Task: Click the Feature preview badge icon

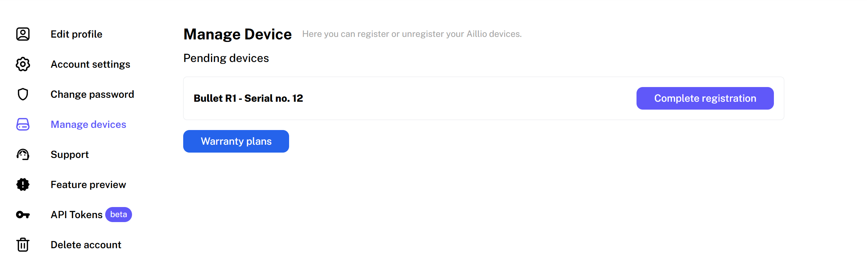Action: point(23,184)
